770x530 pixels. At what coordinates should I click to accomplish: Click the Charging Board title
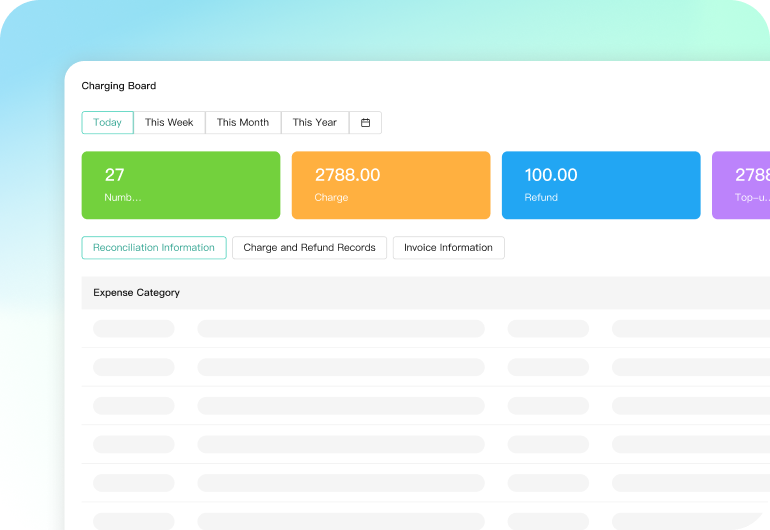tap(119, 86)
